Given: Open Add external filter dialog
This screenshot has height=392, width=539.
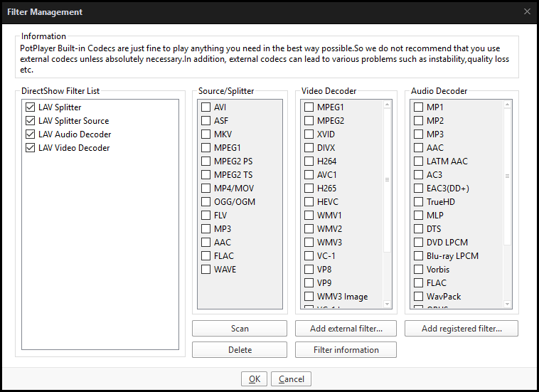Looking at the screenshot, I should click(x=346, y=329).
